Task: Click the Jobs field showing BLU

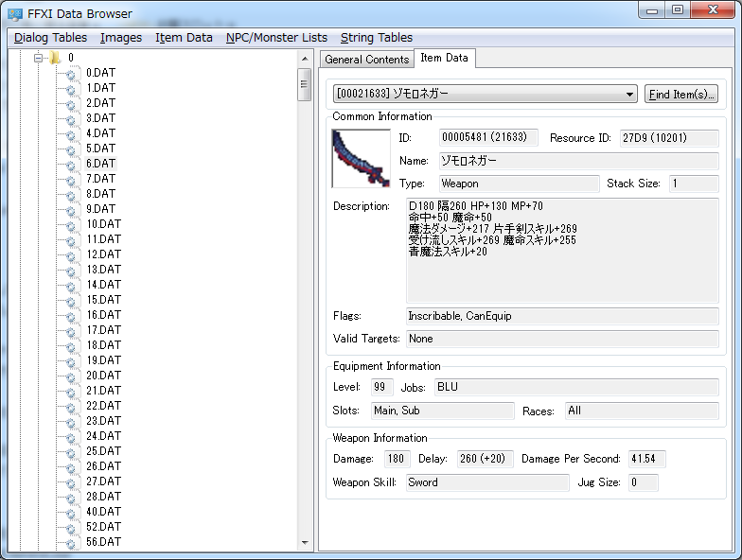Action: (x=576, y=387)
